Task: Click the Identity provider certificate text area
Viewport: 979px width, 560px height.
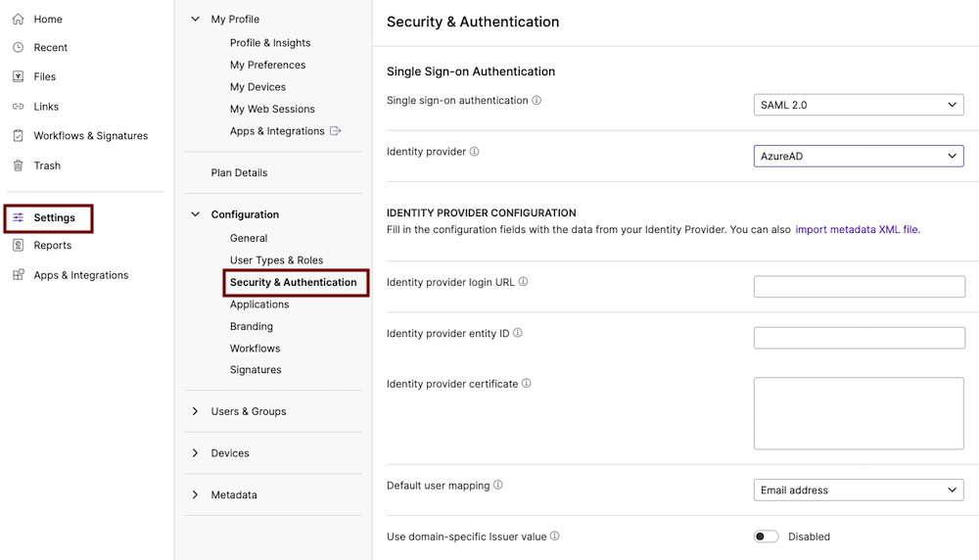Action: point(859,413)
